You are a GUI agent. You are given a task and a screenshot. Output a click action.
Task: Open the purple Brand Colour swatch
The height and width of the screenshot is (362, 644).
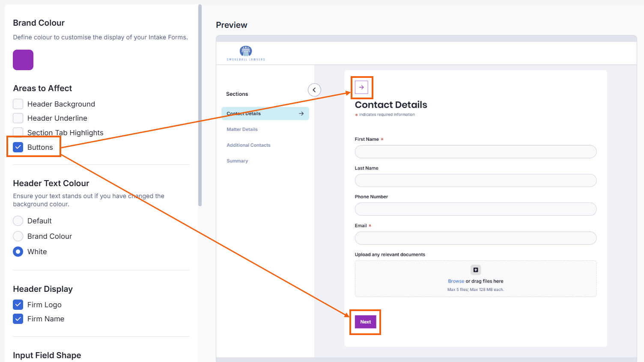pos(23,60)
